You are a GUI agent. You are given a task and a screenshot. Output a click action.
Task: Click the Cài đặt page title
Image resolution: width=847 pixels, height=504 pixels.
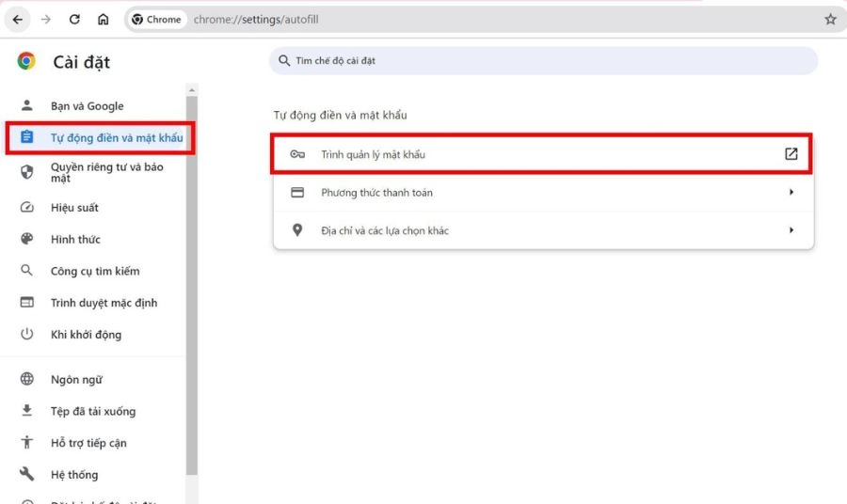tap(82, 62)
